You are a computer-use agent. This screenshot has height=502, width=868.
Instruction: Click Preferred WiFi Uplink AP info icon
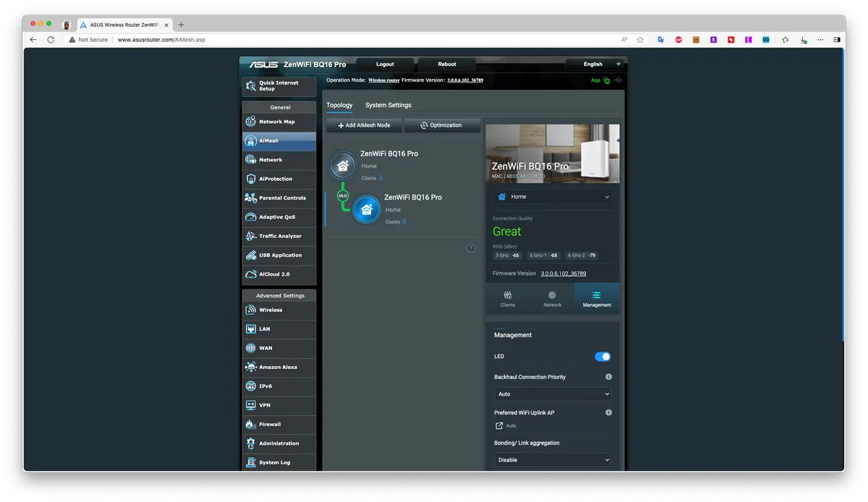pos(608,412)
